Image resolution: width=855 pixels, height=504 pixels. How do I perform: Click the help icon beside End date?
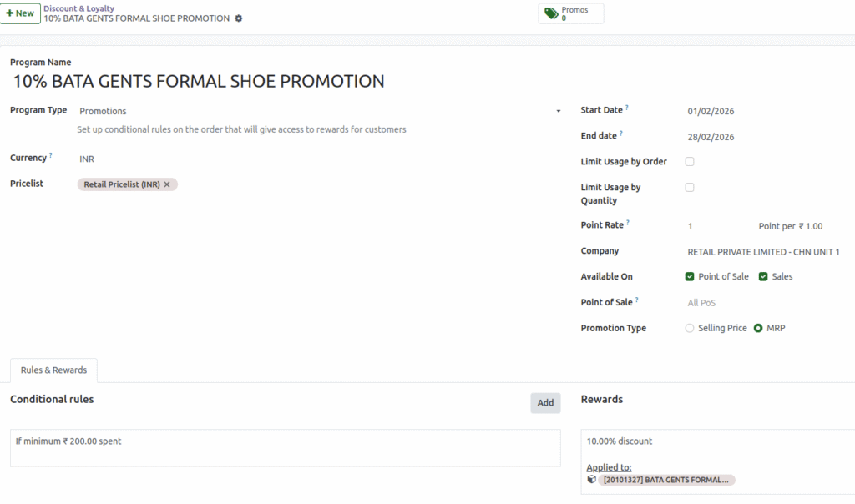[x=621, y=131]
